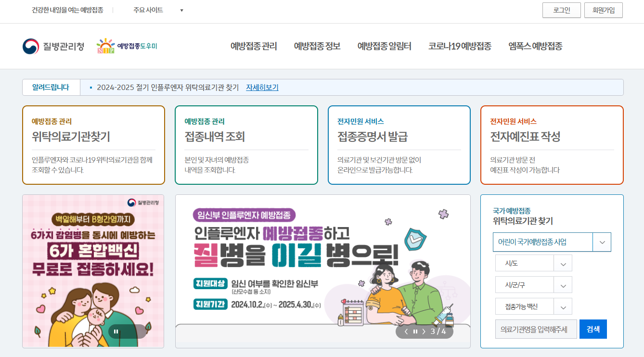
Task: Pause the main banner carousel
Action: 415,331
